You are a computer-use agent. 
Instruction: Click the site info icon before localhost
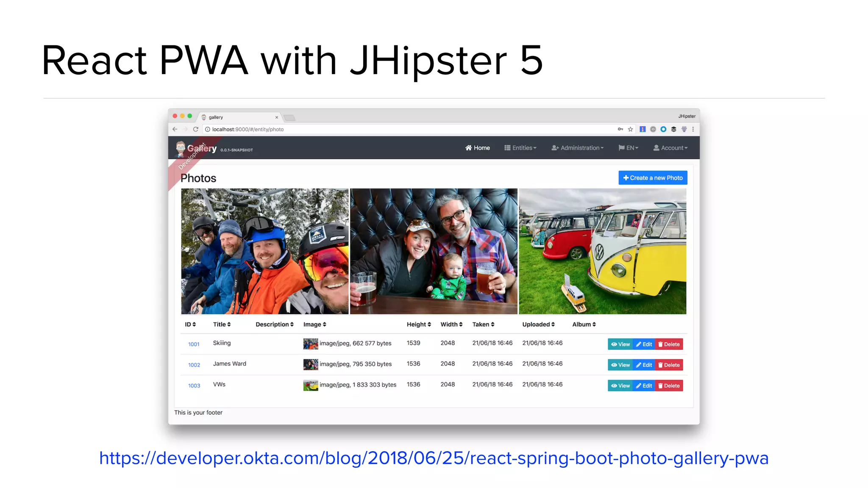[x=208, y=130]
